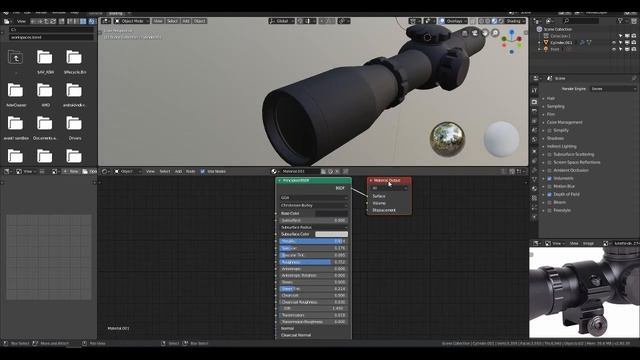This screenshot has width=640, height=360.
Task: Open the Render Engine dropdown
Action: pyautogui.click(x=613, y=89)
